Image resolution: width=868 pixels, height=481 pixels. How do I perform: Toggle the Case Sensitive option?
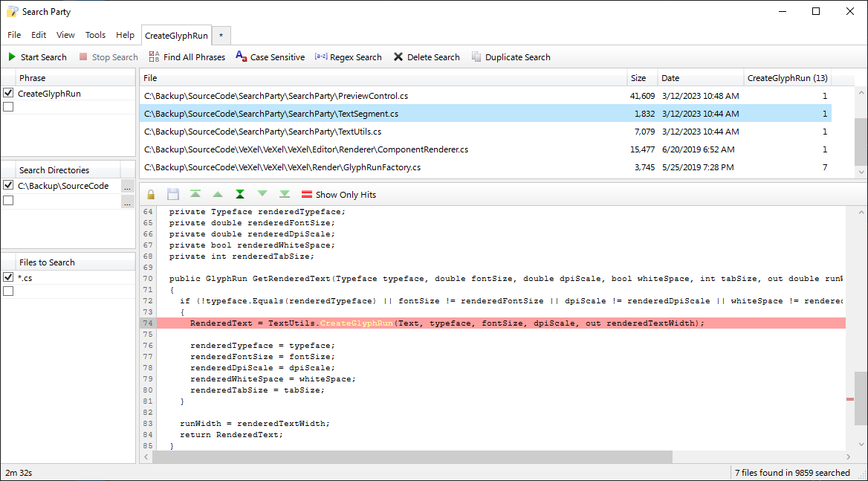tap(271, 57)
